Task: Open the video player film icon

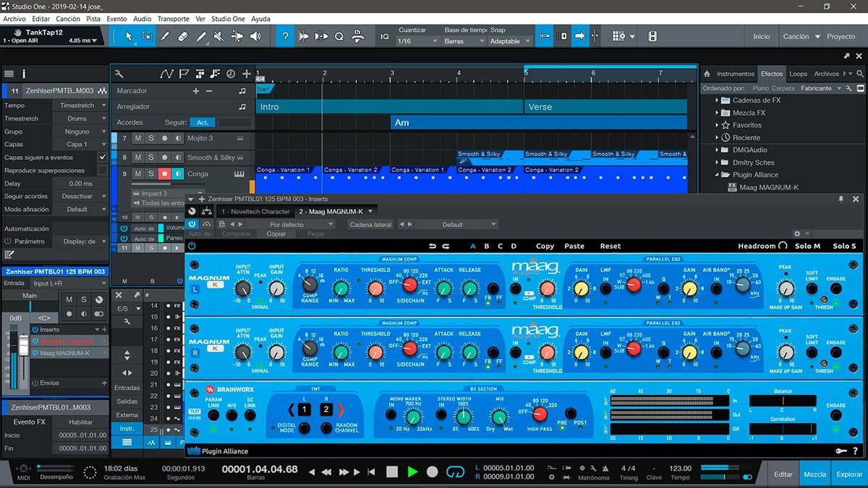Action: [652, 36]
